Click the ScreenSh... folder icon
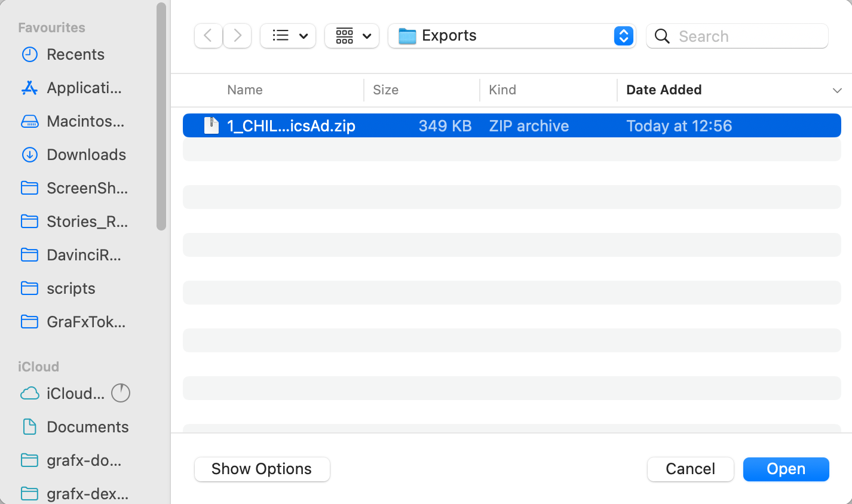 tap(29, 188)
